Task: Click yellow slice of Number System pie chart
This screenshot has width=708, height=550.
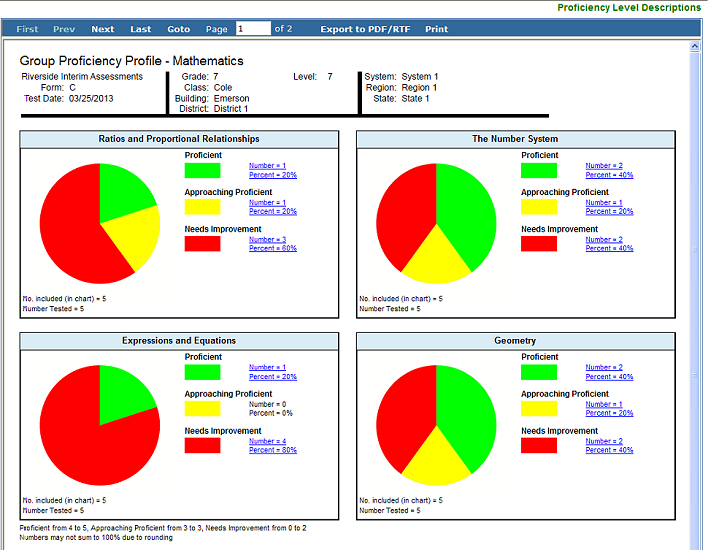Action: (436, 262)
